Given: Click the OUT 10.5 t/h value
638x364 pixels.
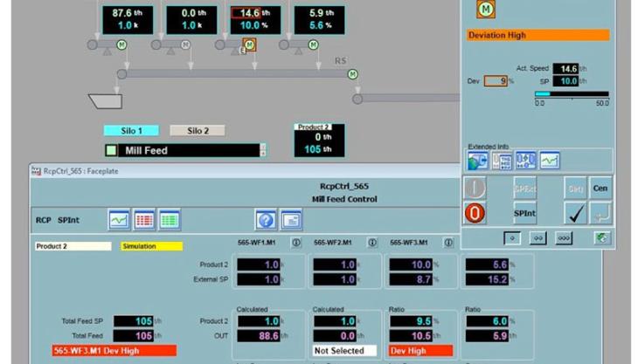Looking at the screenshot, I should coord(411,336).
